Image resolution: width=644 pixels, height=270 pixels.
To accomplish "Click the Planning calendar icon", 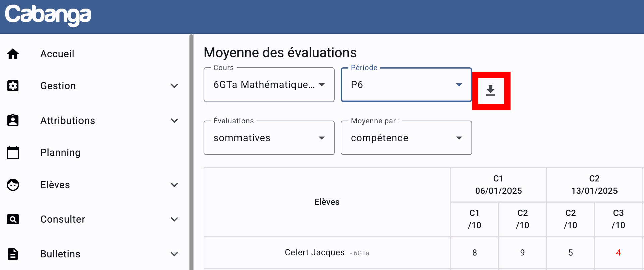I will coord(13,152).
